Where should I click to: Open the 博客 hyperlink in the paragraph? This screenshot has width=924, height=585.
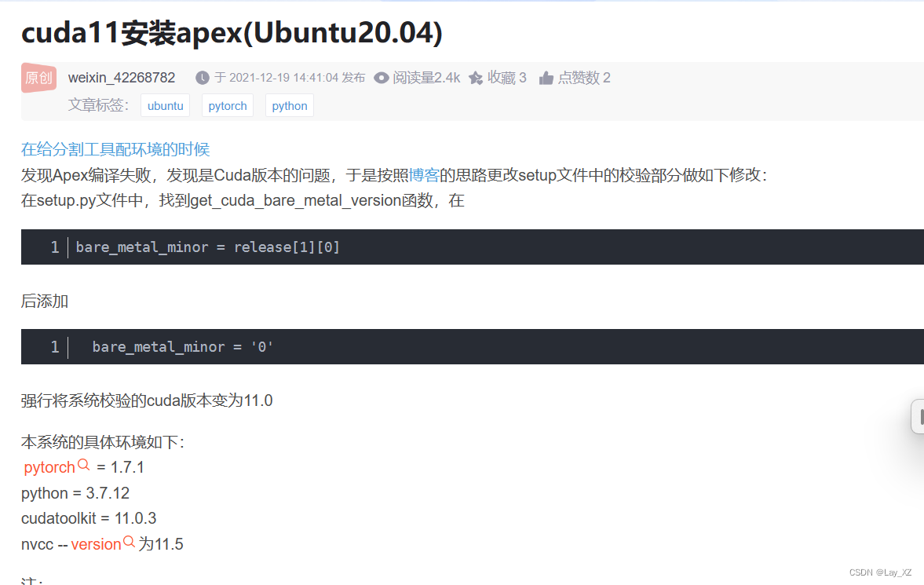click(x=425, y=175)
